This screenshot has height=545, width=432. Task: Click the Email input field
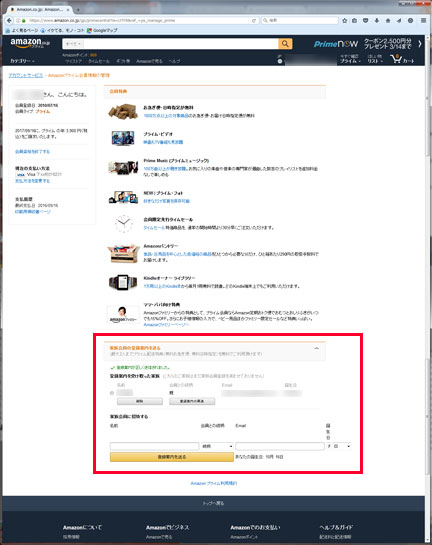tap(280, 446)
